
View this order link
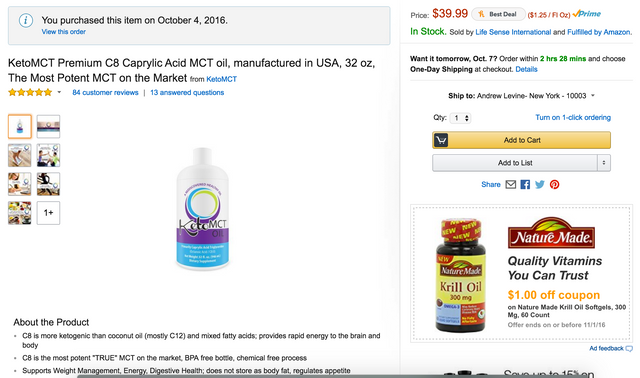tap(64, 32)
